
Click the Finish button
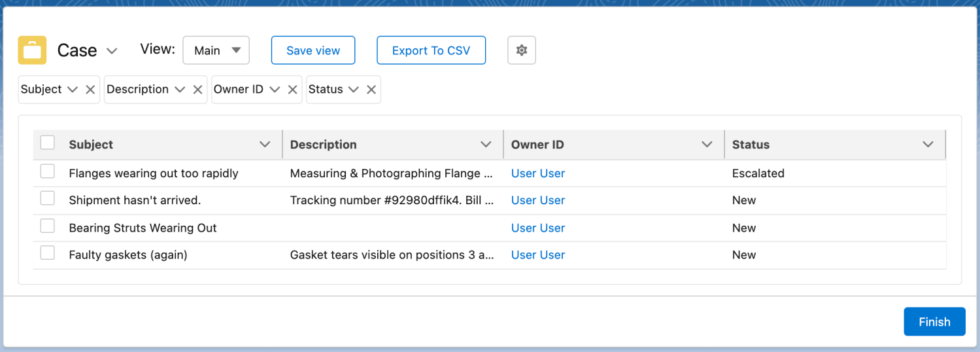point(934,322)
